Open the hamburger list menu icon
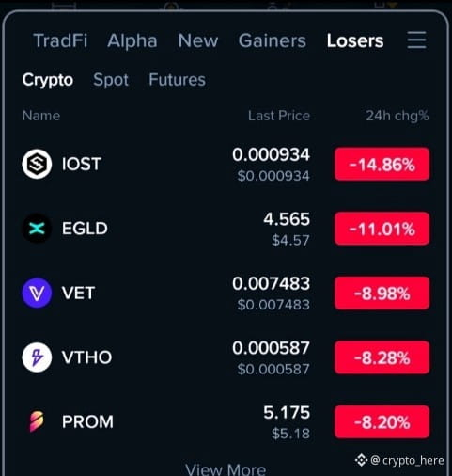This screenshot has width=452, height=476. [416, 40]
